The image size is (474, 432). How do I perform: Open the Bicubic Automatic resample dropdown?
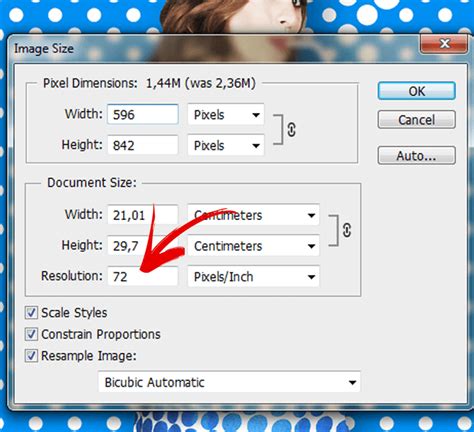229,382
